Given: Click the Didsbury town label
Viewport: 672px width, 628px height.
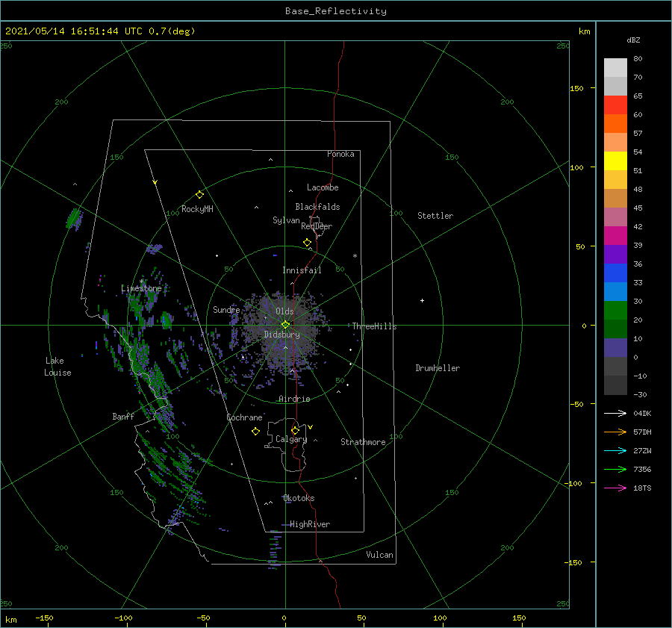Looking at the screenshot, I should pyautogui.click(x=281, y=335).
